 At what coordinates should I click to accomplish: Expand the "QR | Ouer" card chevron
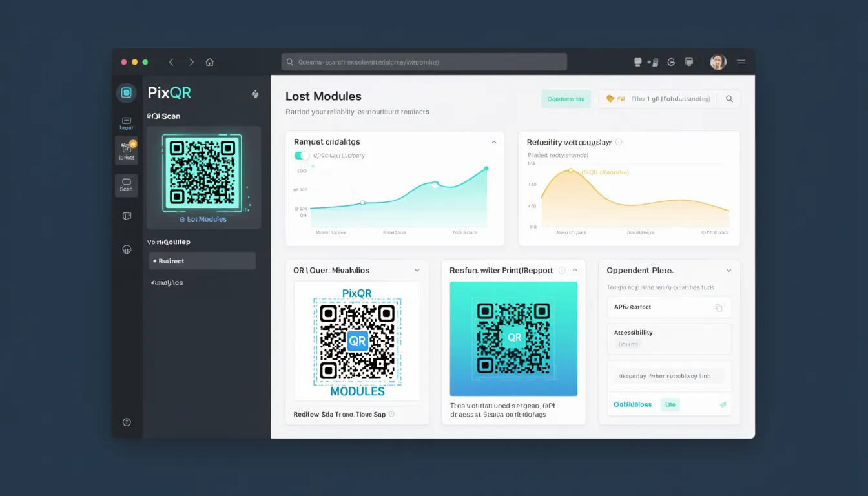coord(417,270)
